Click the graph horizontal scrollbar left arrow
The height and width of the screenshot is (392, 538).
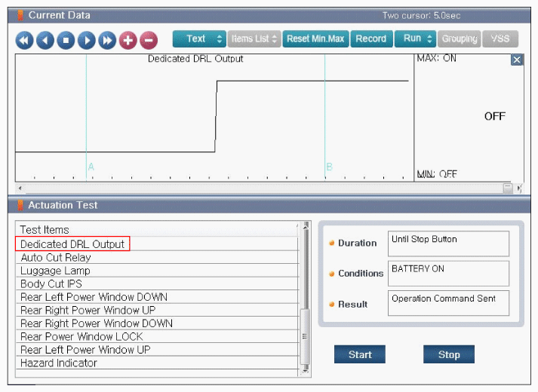[20, 188]
